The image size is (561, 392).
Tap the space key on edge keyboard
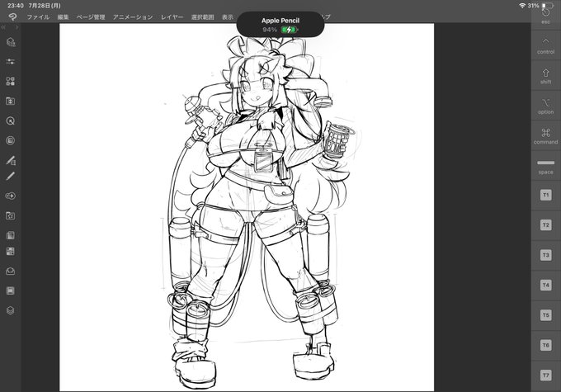point(545,166)
